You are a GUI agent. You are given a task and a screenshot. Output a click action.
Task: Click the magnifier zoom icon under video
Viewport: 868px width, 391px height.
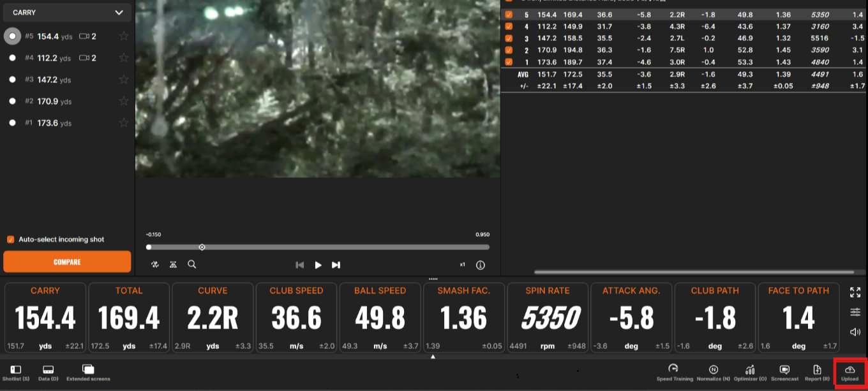(x=191, y=264)
